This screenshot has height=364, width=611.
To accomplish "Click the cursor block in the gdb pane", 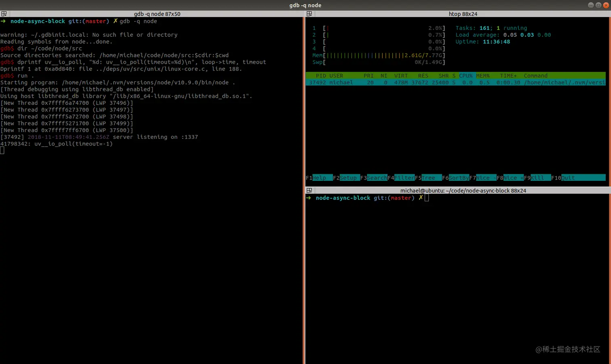I will tap(2, 151).
